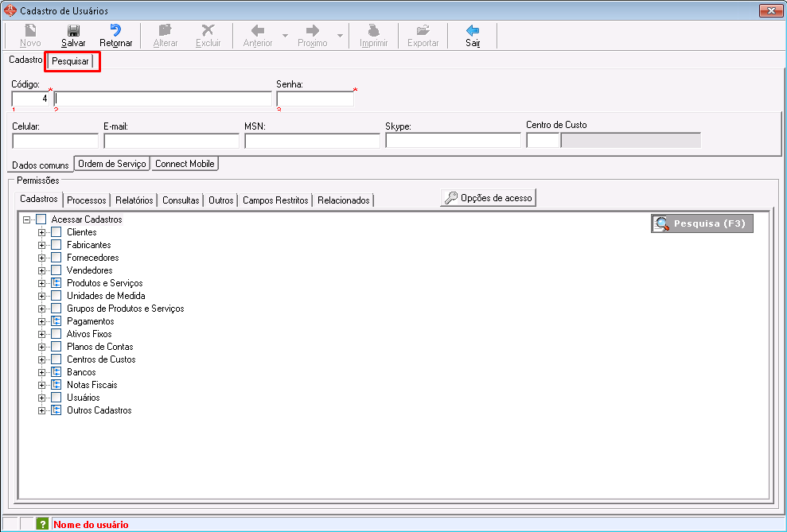Expand the Ativos Fixos tree node
The image size is (787, 532).
(x=41, y=334)
